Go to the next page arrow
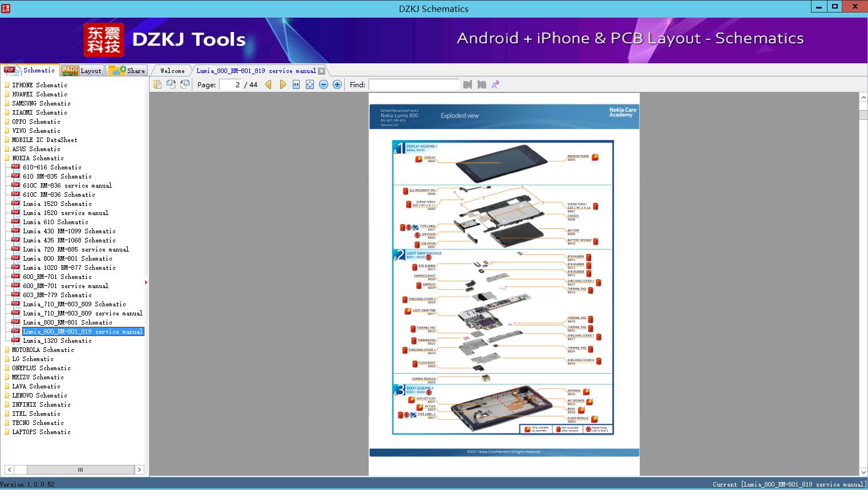This screenshot has width=868, height=490. point(282,84)
